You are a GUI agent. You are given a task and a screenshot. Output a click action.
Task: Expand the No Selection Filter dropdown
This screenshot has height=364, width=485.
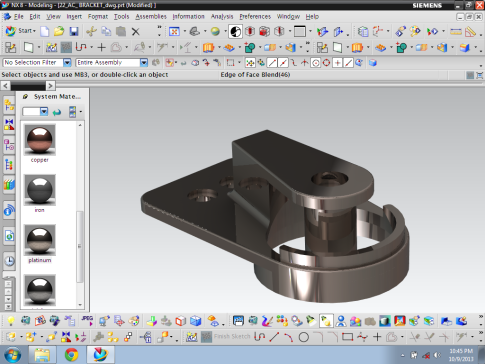[x=67, y=63]
